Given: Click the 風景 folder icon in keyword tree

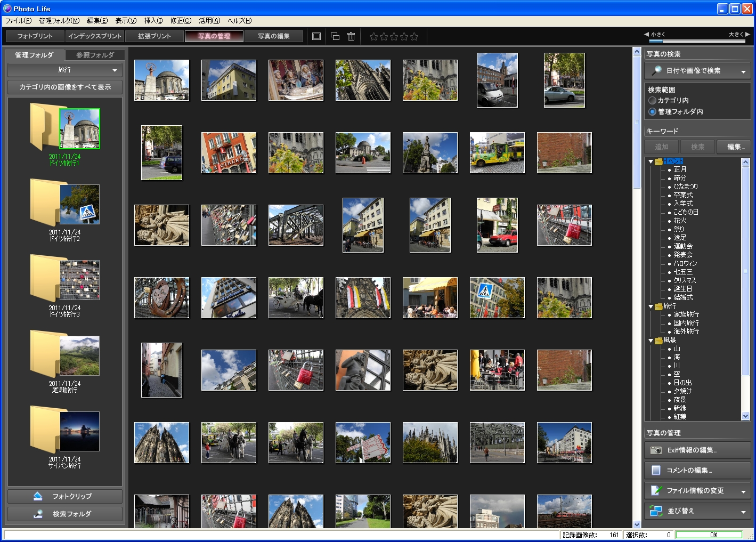Looking at the screenshot, I should click(x=659, y=340).
